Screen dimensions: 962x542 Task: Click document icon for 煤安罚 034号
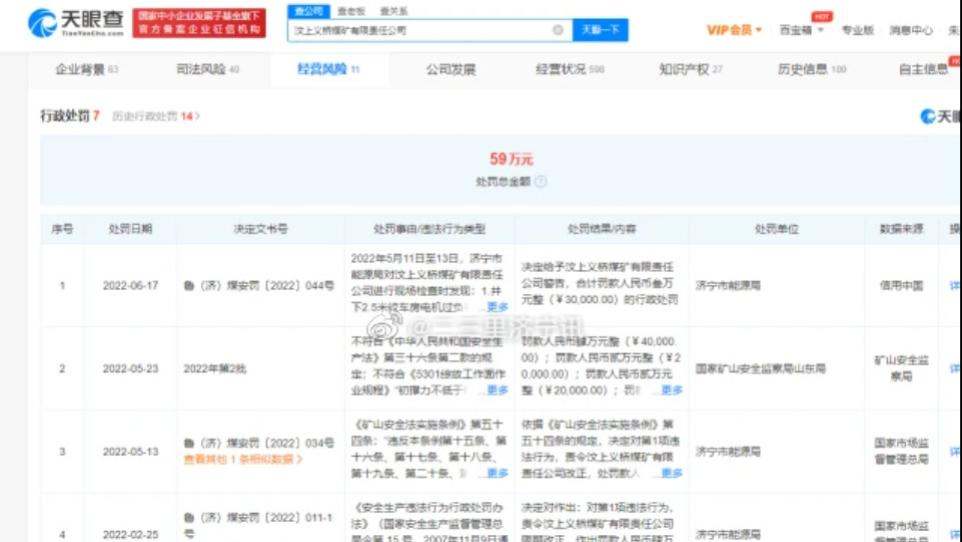click(x=189, y=443)
